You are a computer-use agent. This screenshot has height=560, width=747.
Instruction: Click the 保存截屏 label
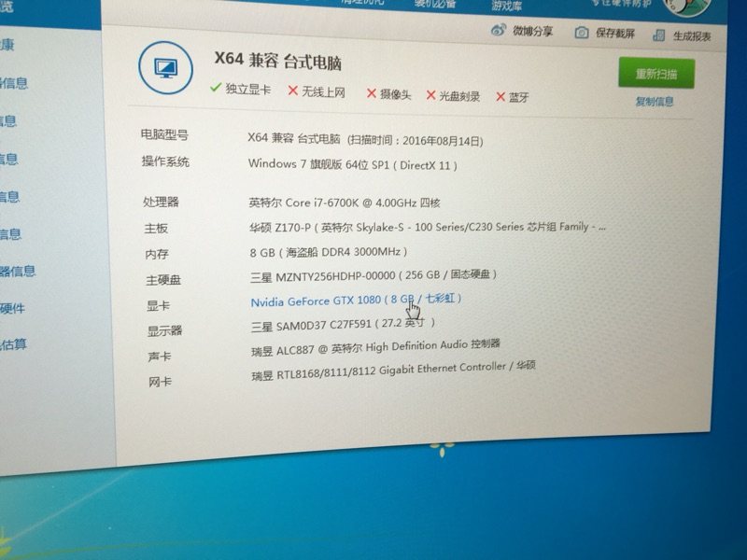615,34
